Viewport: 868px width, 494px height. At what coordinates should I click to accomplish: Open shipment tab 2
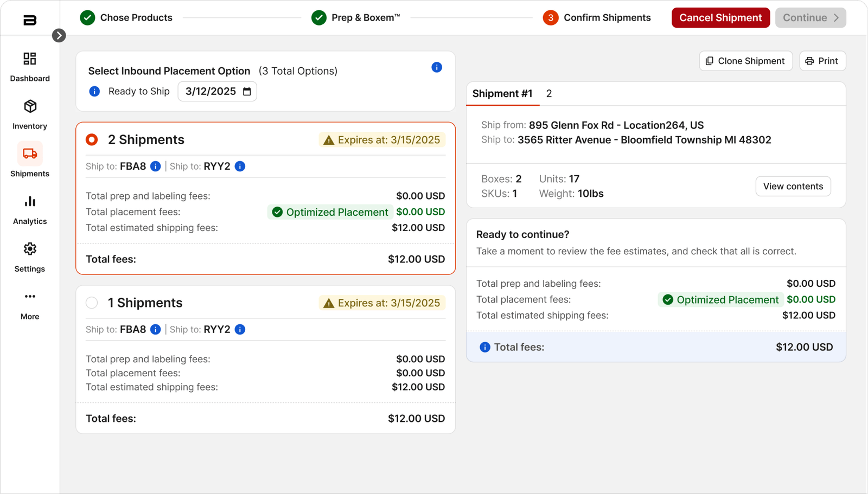coord(548,93)
